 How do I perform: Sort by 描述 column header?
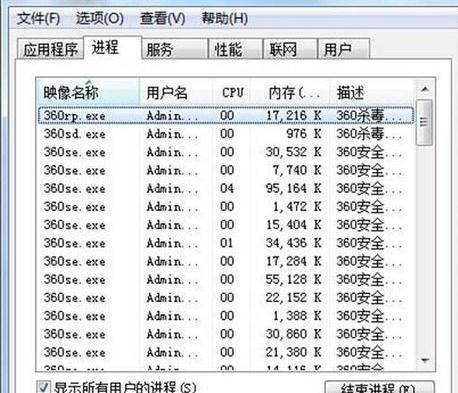coord(372,92)
